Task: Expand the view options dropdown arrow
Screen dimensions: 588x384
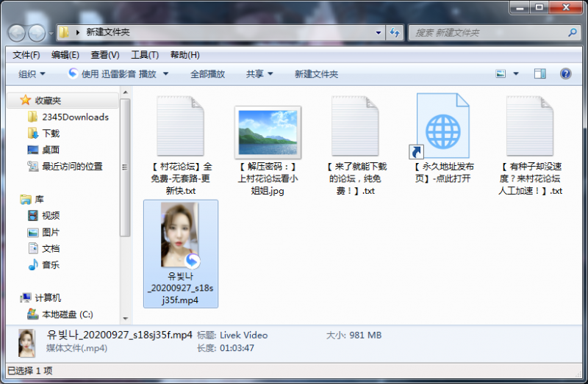Action: coord(516,74)
